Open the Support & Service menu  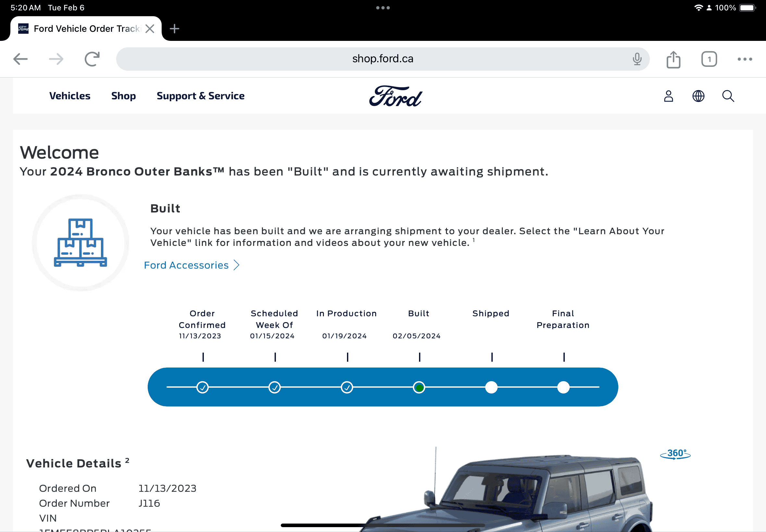coord(200,96)
